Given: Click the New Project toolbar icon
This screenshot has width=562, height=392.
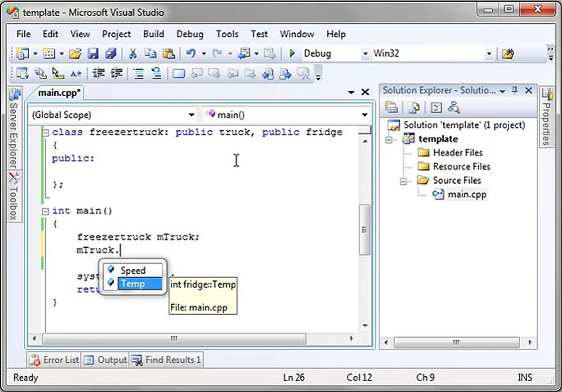Looking at the screenshot, I should pyautogui.click(x=22, y=54).
